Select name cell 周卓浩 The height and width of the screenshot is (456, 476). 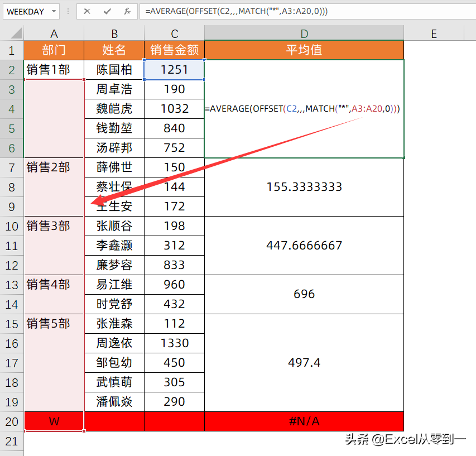click(114, 89)
